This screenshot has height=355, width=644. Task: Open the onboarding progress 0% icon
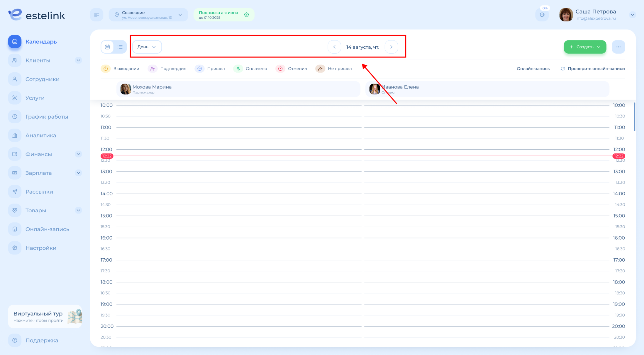[x=542, y=15]
